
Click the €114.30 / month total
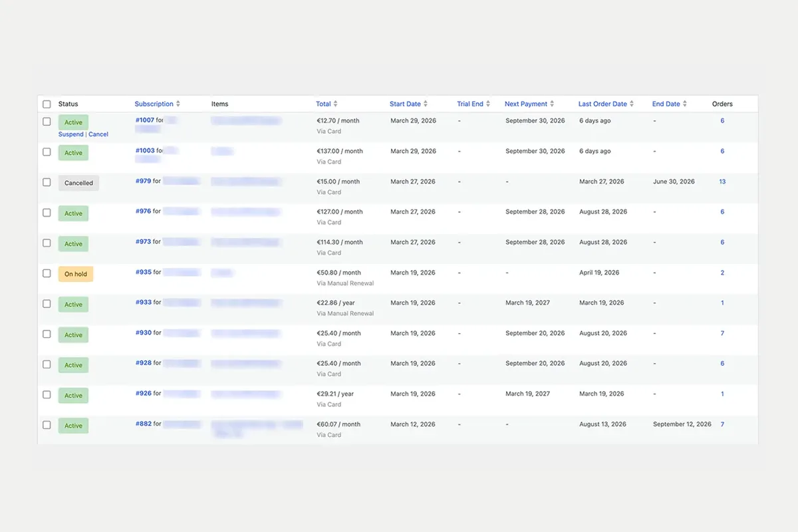[340, 242]
